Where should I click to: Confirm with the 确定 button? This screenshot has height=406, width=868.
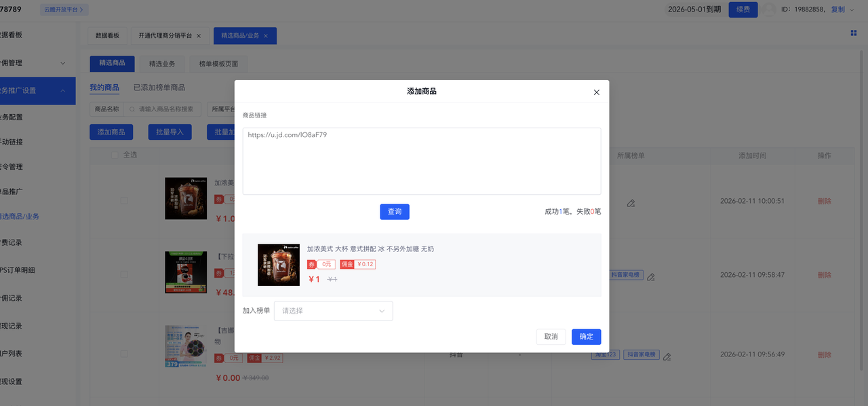pos(586,337)
